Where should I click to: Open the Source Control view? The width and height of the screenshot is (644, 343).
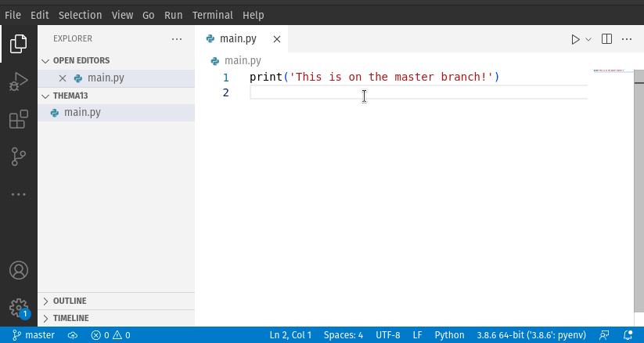(19, 157)
